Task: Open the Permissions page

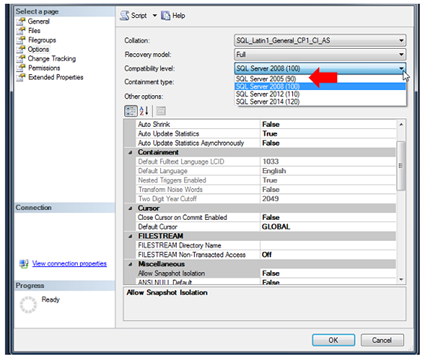Action: (x=44, y=68)
